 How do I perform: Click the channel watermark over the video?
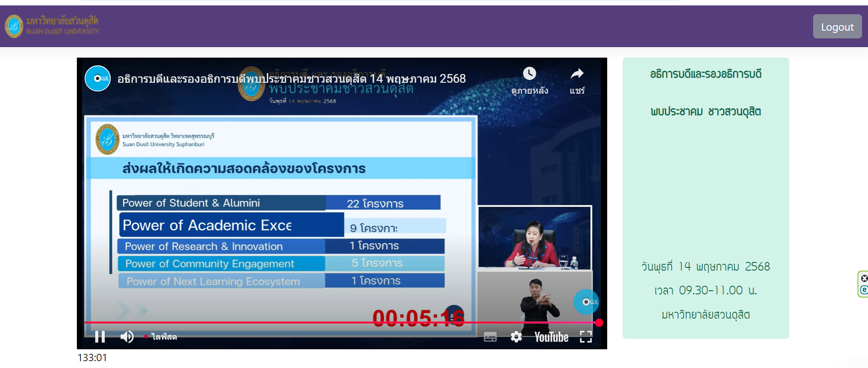coord(586,302)
